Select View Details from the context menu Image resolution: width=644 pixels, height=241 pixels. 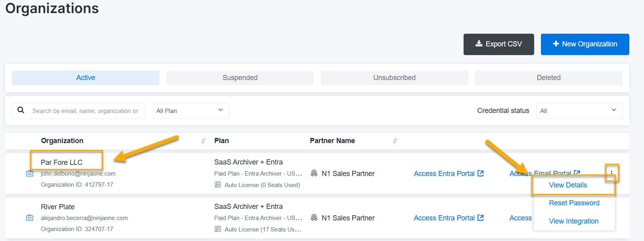568,185
